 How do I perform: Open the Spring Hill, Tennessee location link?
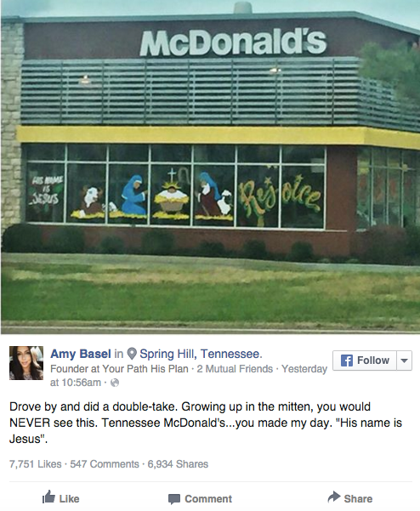coord(200,354)
